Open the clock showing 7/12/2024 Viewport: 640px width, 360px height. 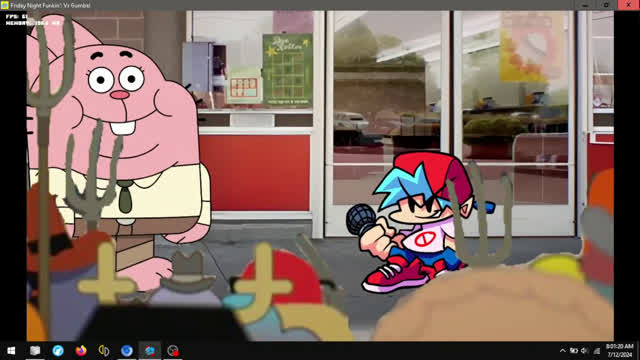pos(620,351)
